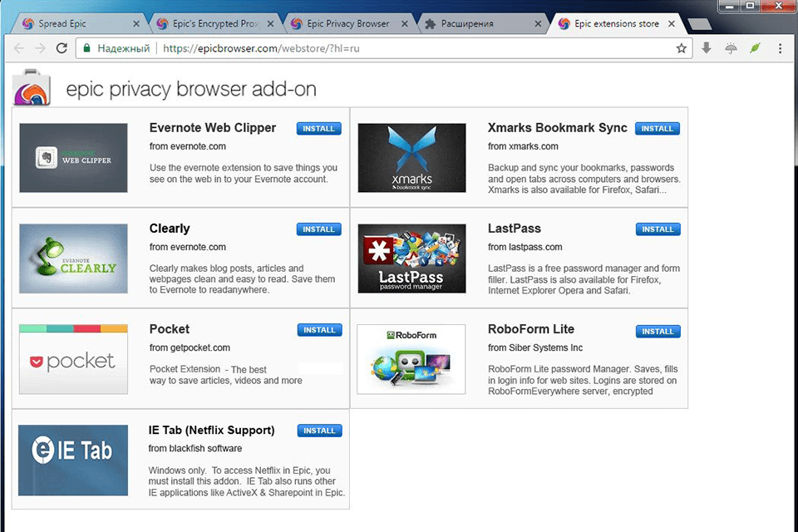The width and height of the screenshot is (798, 532).
Task: Go back using the back arrow
Action: (19, 48)
